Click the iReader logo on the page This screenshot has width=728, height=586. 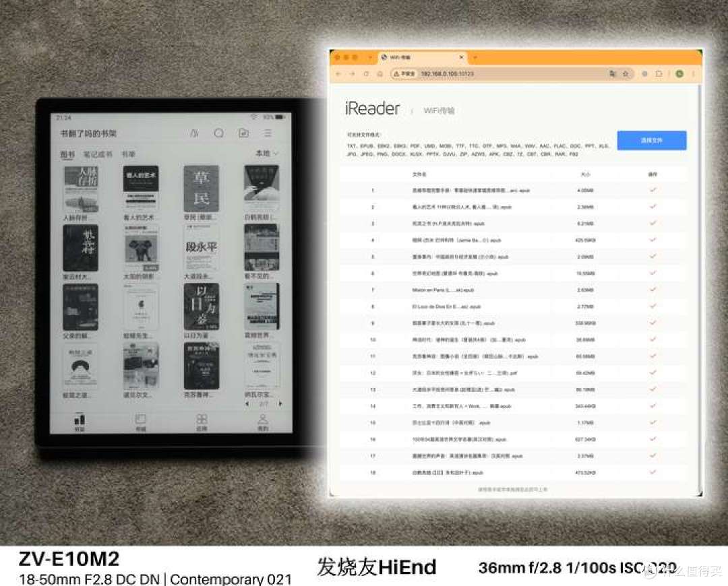pos(372,108)
